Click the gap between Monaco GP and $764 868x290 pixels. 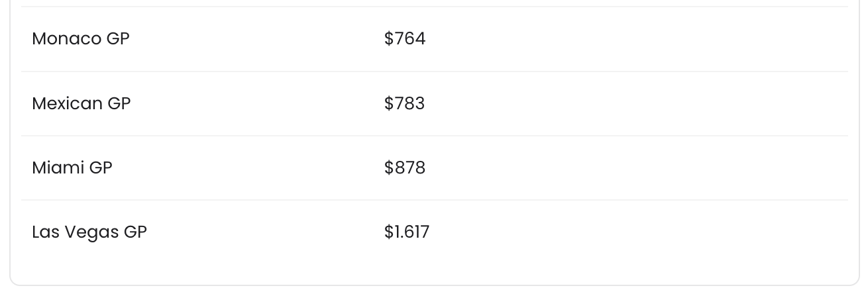coord(258,38)
